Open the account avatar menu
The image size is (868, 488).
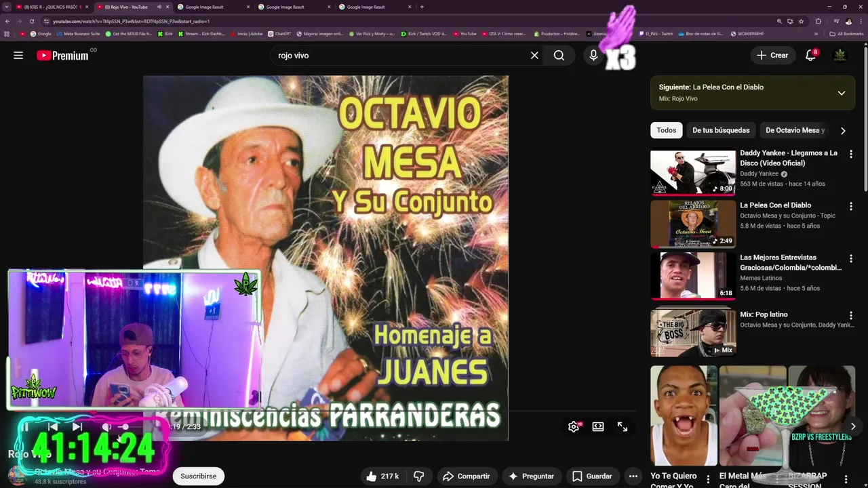pos(840,56)
